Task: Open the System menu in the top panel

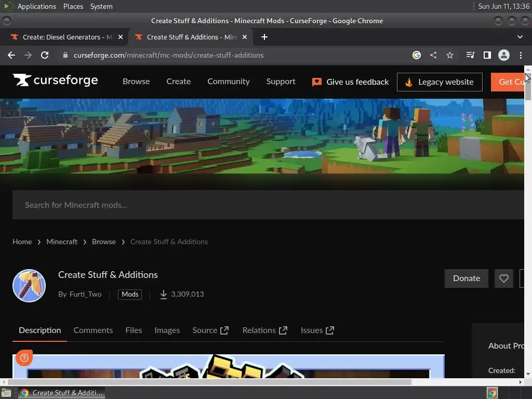Action: click(x=101, y=6)
